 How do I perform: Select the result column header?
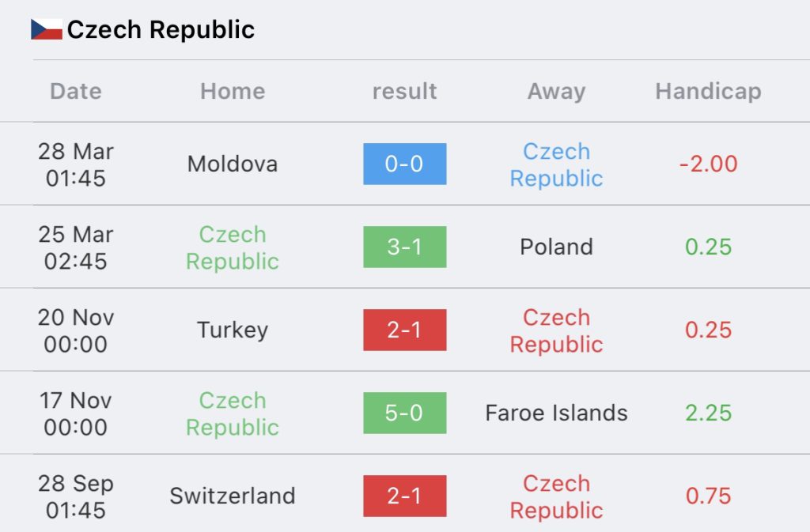click(404, 92)
